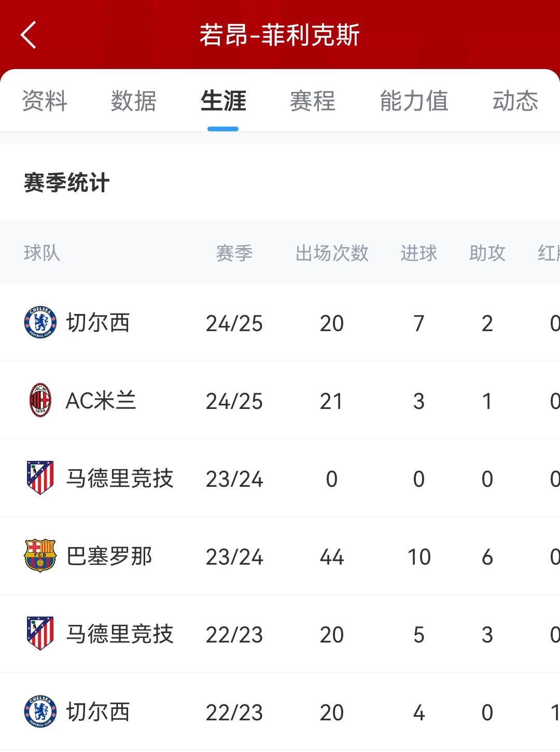Open the 能力值 tab
Image resolution: width=560 pixels, height=752 pixels.
click(414, 101)
